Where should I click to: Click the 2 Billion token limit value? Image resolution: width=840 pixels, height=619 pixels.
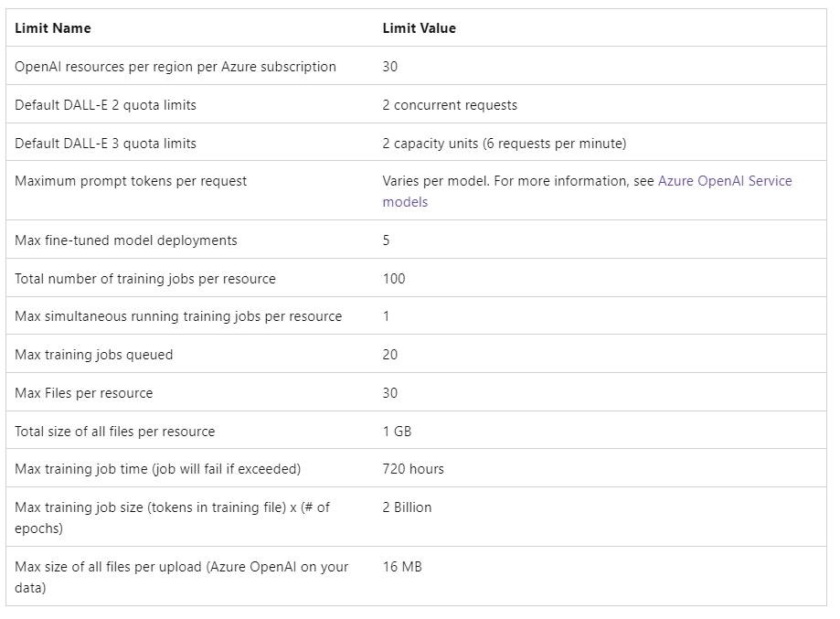(409, 507)
